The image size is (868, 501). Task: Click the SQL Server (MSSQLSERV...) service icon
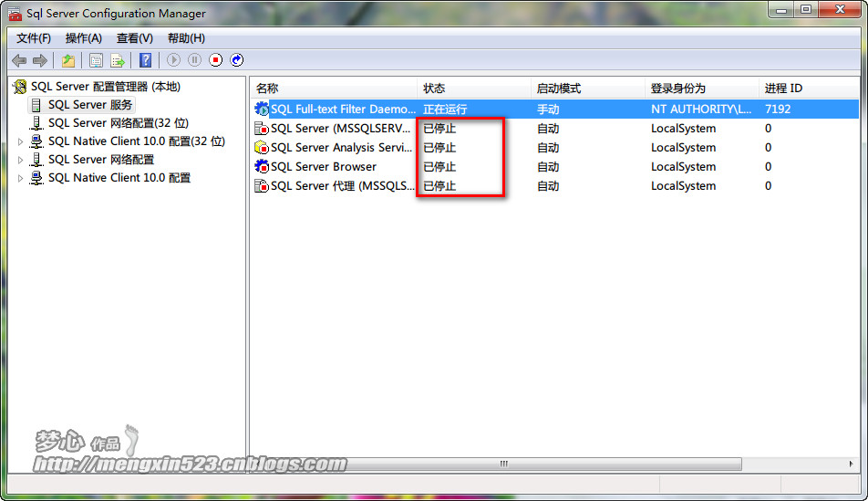point(262,129)
